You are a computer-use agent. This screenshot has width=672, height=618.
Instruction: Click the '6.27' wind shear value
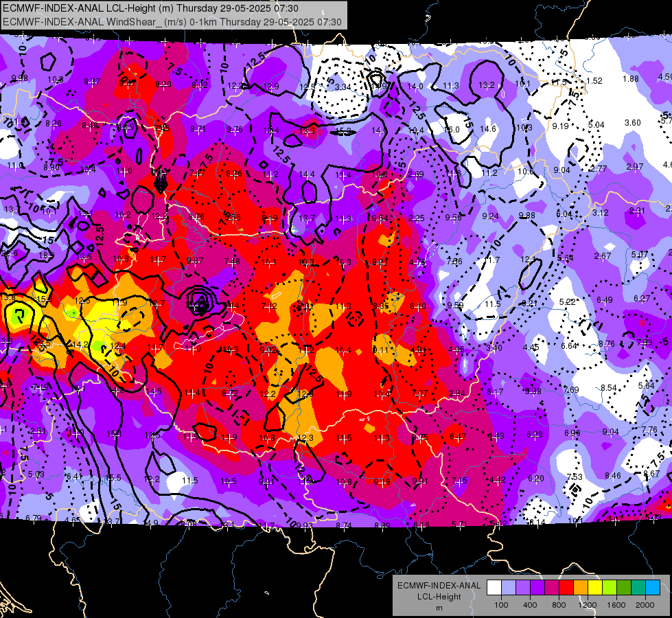pos(642,298)
